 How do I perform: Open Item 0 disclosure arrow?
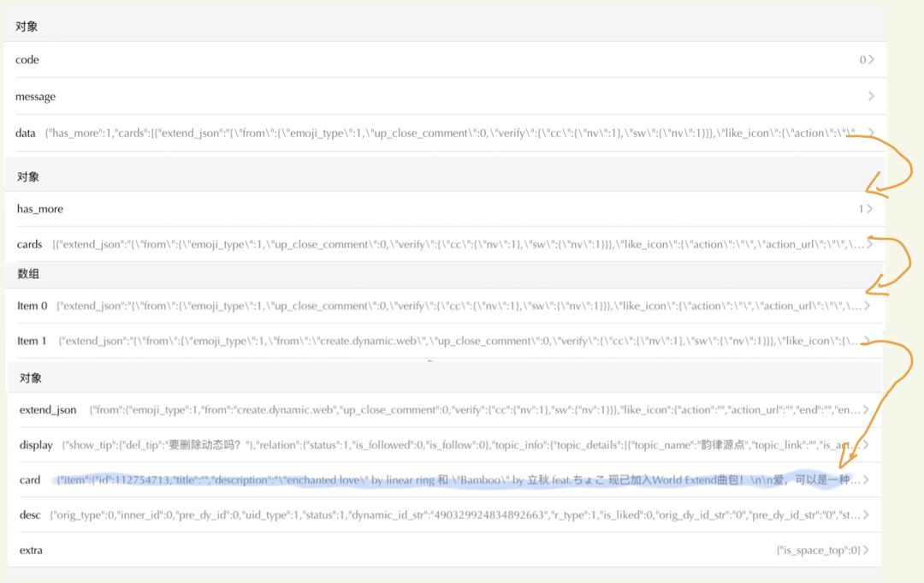(x=868, y=306)
